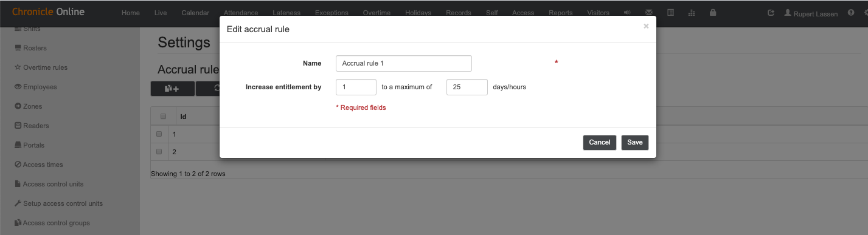868x235 pixels.
Task: Open the Portals settings link
Action: pyautogui.click(x=33, y=145)
